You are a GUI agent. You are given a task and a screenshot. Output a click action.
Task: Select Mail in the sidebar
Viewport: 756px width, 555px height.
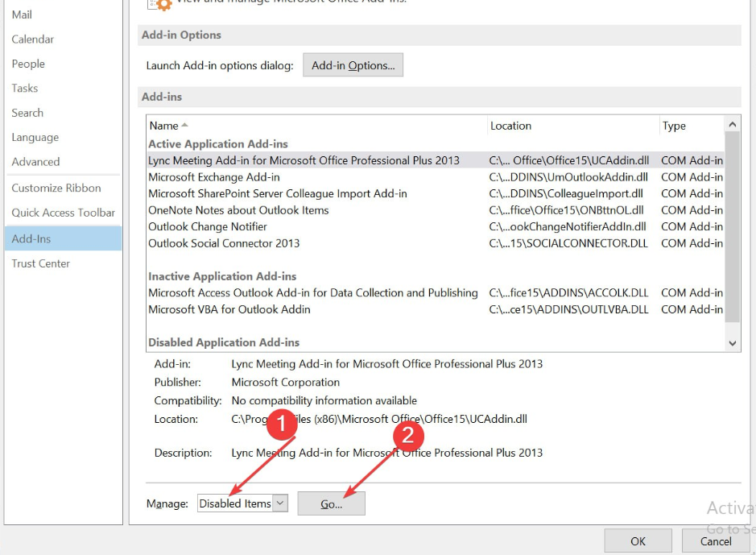tap(22, 14)
